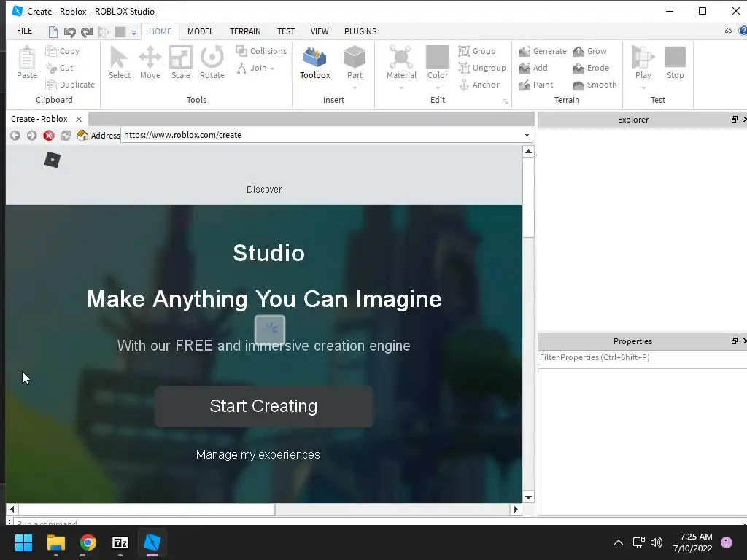Toggle Collisions in Tools group
Viewport: 747px width, 560px height.
coord(261,51)
